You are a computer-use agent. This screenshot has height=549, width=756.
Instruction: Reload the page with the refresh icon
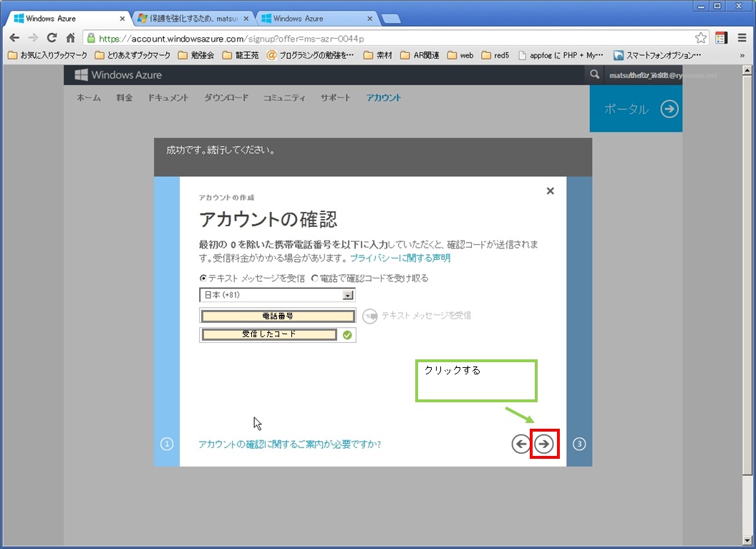tap(52, 38)
